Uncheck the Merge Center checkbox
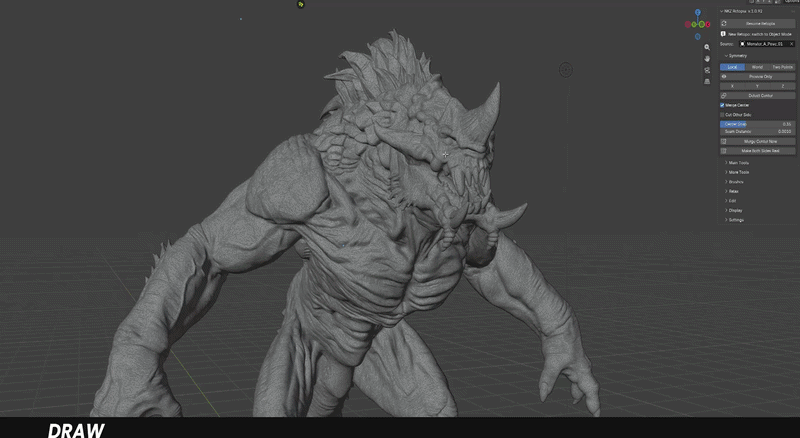 pos(722,105)
